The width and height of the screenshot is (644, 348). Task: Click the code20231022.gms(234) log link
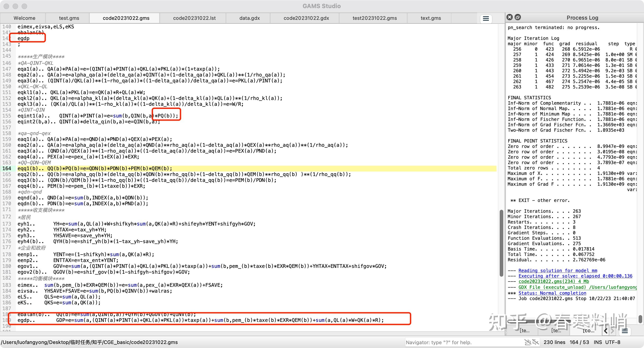[x=554, y=282]
